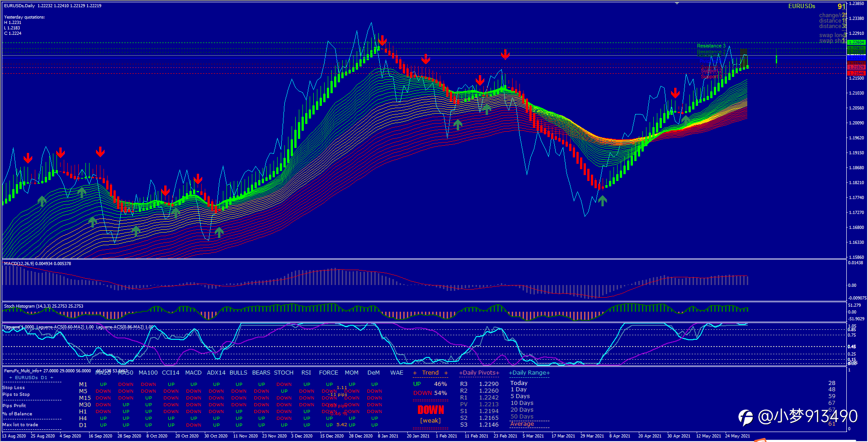This screenshot has width=868, height=442.
Task: Click the M15 timeframe row label
Action: [x=85, y=398]
